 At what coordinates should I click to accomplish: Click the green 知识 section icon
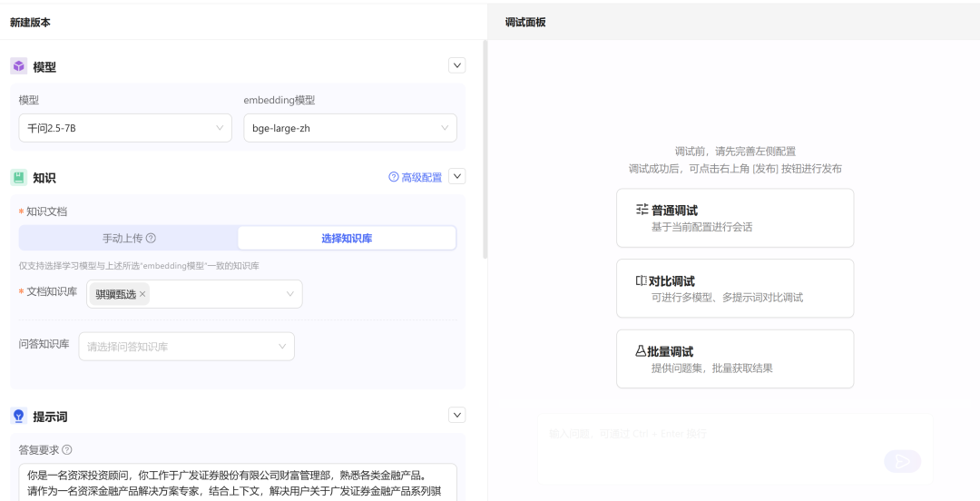(19, 178)
